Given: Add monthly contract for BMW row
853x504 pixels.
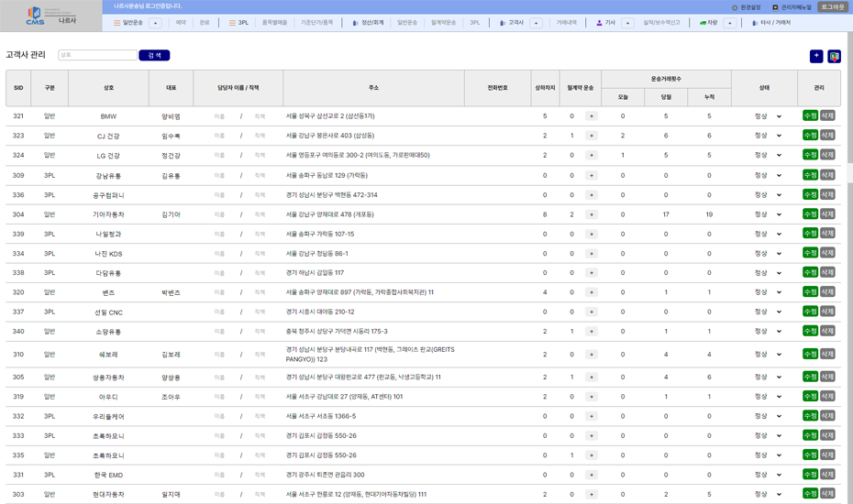Looking at the screenshot, I should click(592, 116).
